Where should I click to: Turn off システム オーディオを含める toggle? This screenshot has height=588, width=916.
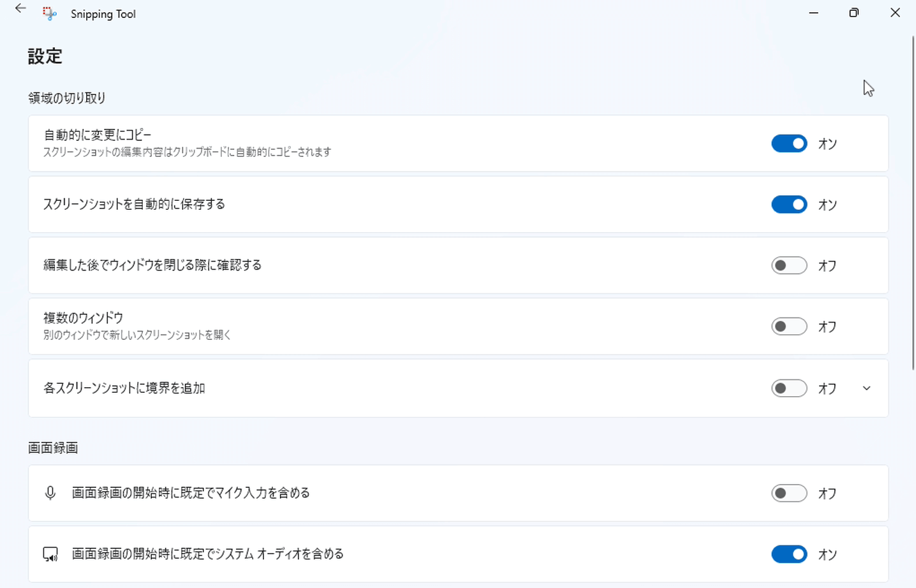pyautogui.click(x=789, y=554)
